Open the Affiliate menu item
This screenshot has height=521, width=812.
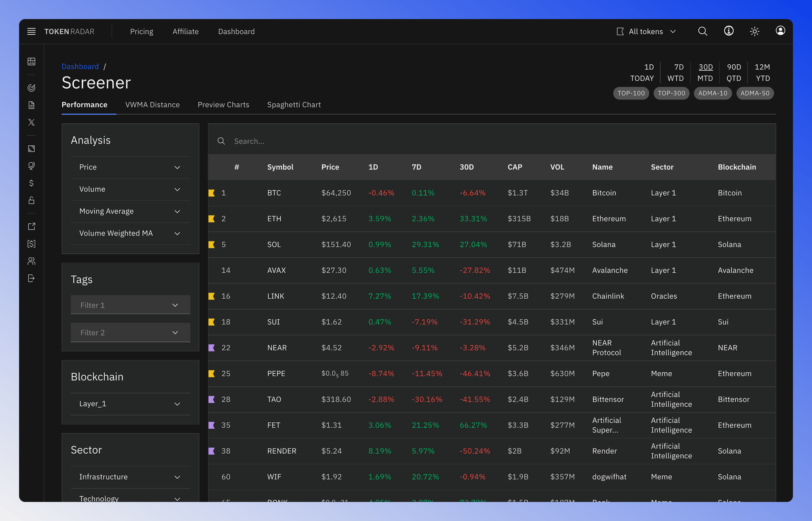pos(186,31)
